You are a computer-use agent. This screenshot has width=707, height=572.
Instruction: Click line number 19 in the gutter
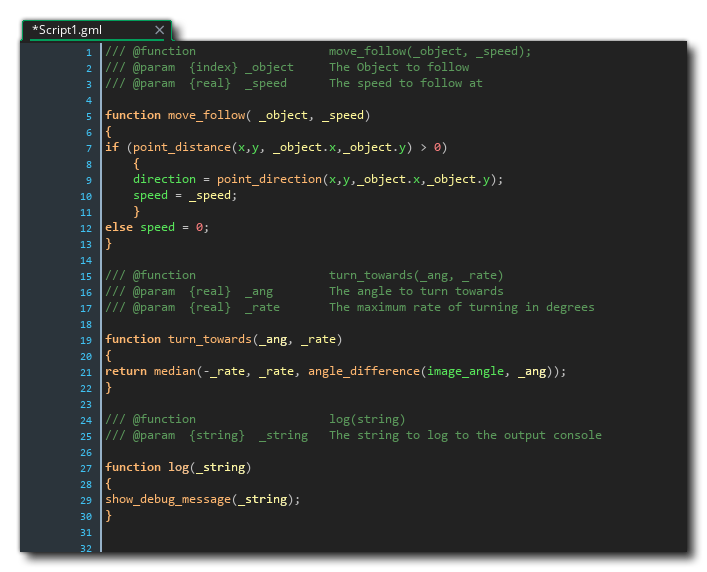tap(86, 340)
